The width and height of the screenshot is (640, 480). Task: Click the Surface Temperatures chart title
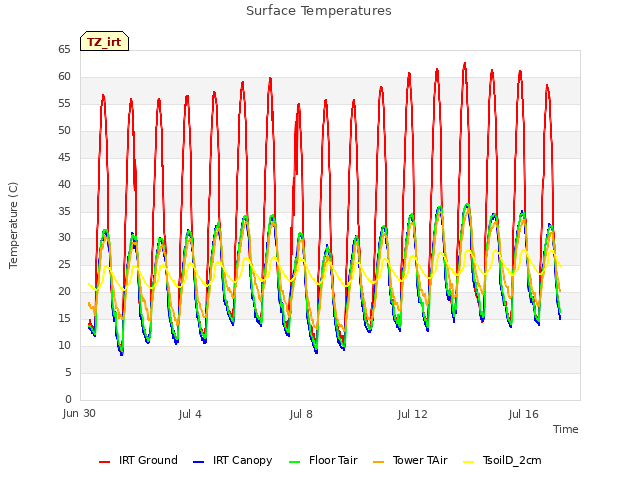[319, 11]
